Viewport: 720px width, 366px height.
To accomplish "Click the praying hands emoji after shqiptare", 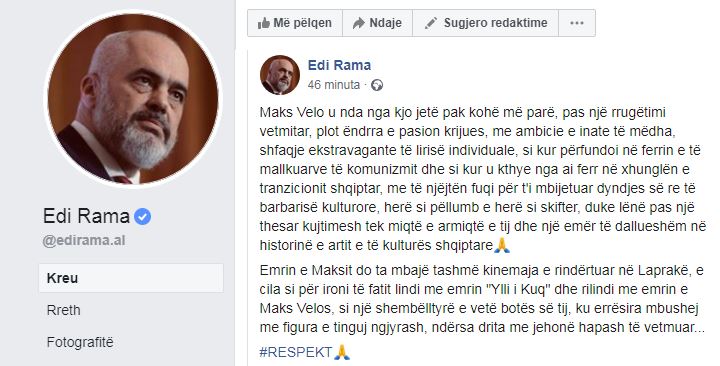I will pyautogui.click(x=502, y=246).
